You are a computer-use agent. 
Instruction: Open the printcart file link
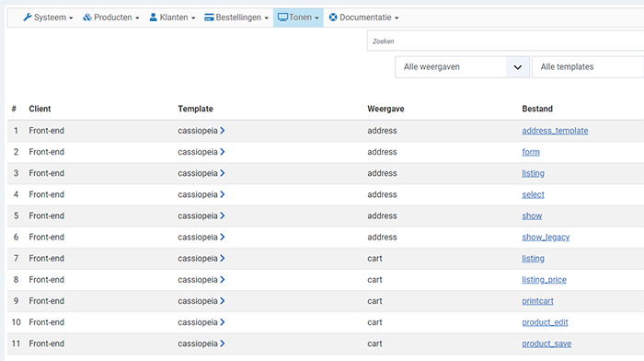pyautogui.click(x=537, y=301)
